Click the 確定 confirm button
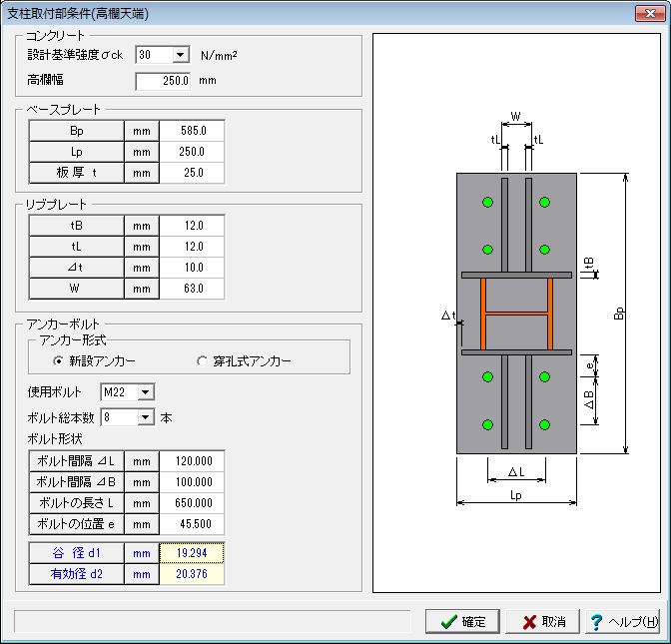This screenshot has height=644, width=671. (x=462, y=621)
